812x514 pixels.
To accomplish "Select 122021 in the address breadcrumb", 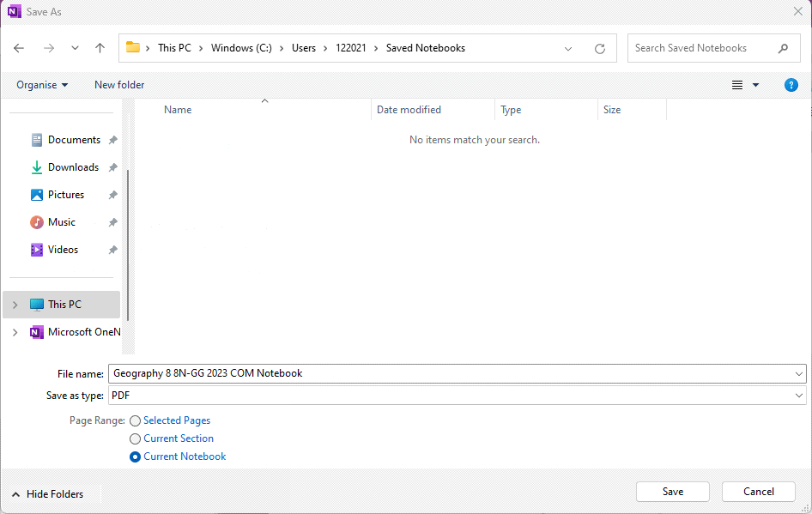I will pos(350,48).
